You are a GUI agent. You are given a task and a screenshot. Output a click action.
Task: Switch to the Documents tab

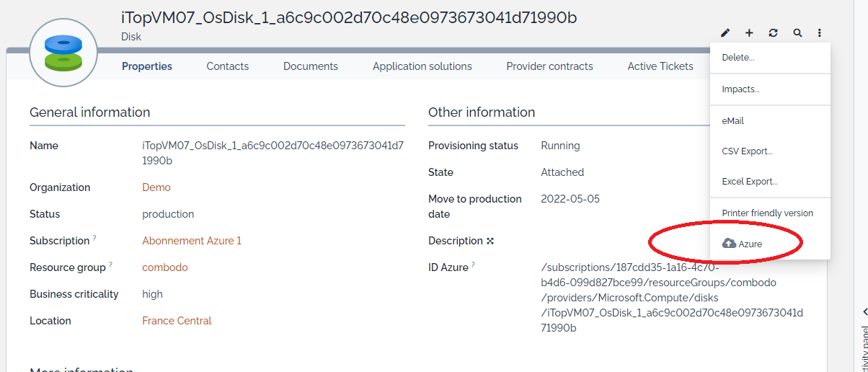[x=310, y=66]
